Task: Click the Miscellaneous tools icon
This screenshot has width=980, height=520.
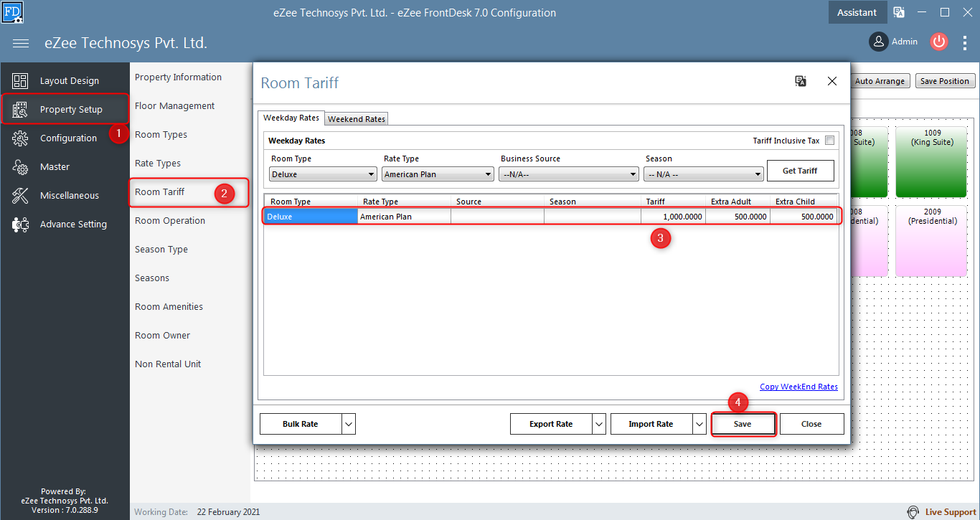Action: (x=20, y=196)
